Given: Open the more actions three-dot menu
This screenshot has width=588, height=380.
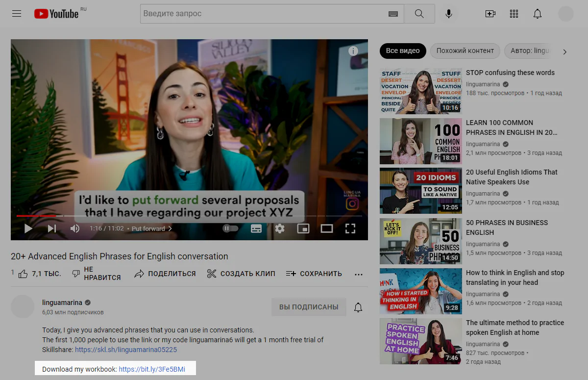Looking at the screenshot, I should pyautogui.click(x=359, y=274).
